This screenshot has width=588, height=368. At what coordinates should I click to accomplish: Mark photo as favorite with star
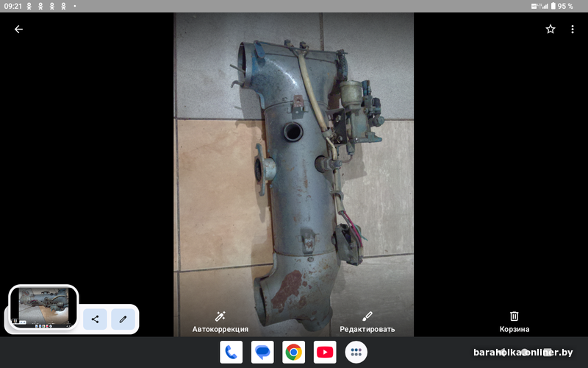pos(550,29)
